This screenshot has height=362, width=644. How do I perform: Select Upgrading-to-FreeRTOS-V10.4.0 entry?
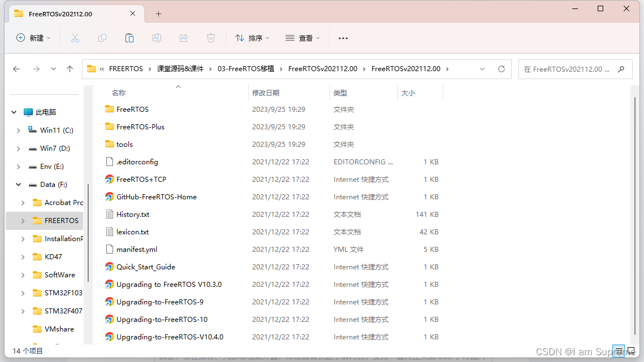[170, 337]
